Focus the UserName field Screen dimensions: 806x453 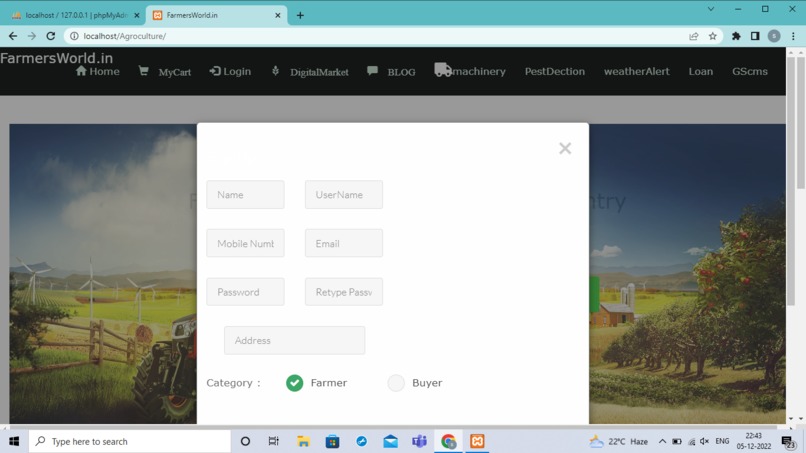(344, 194)
